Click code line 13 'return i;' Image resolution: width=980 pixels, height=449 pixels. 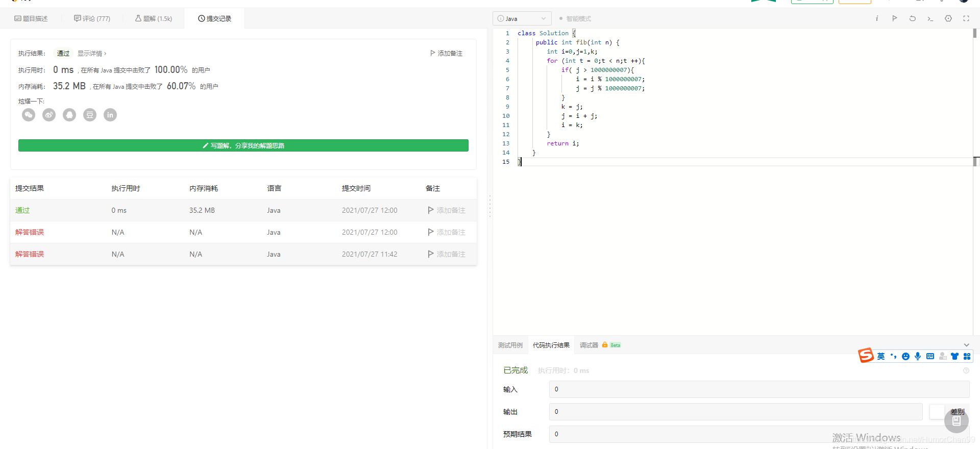pyautogui.click(x=562, y=143)
